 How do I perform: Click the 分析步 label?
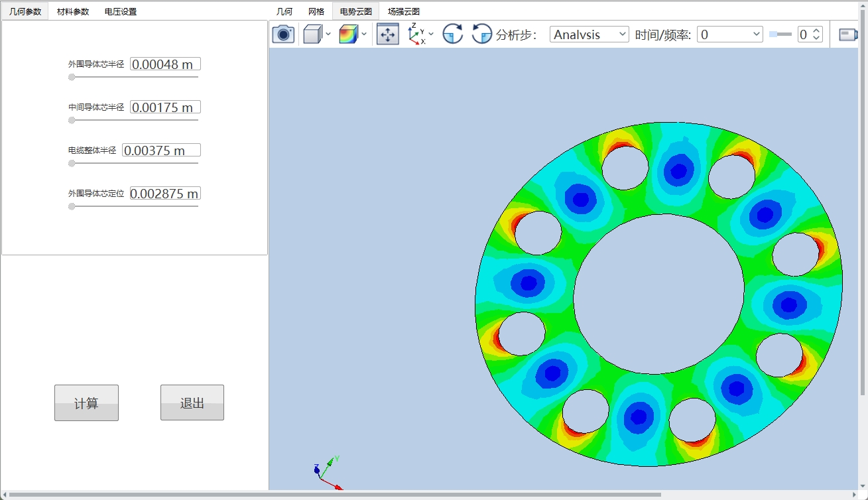[x=517, y=34]
